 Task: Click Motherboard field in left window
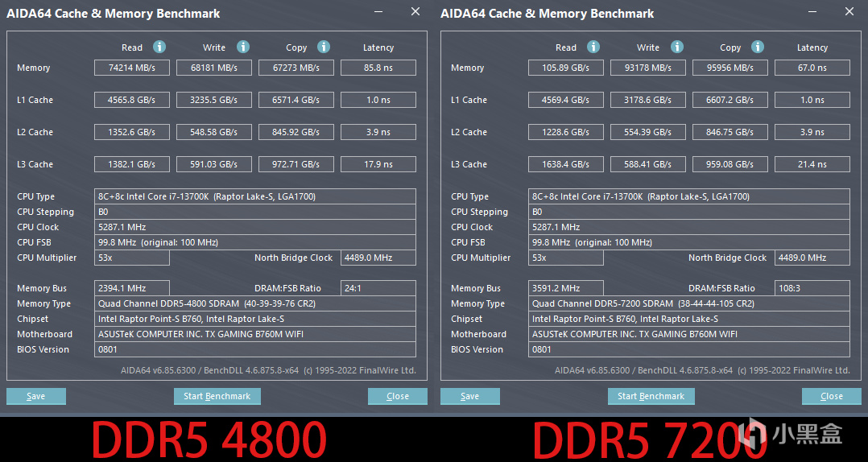[255, 334]
